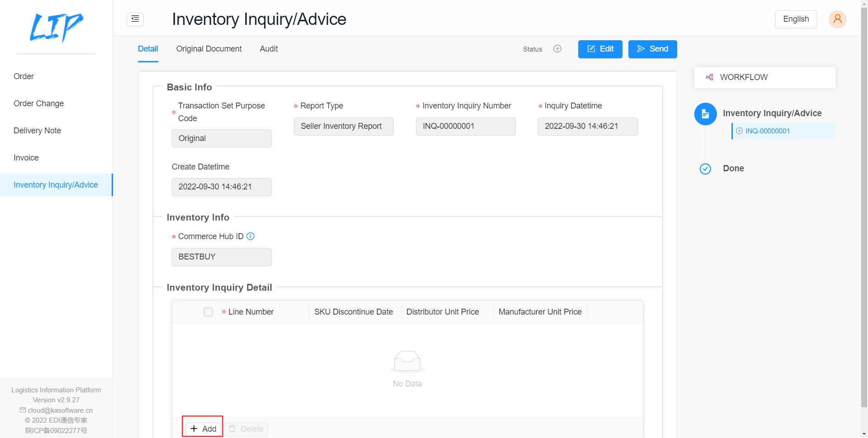Click the Done workflow step label

[x=733, y=169]
